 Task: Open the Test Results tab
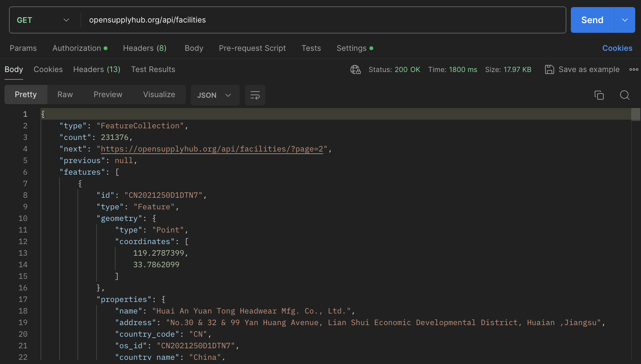153,69
